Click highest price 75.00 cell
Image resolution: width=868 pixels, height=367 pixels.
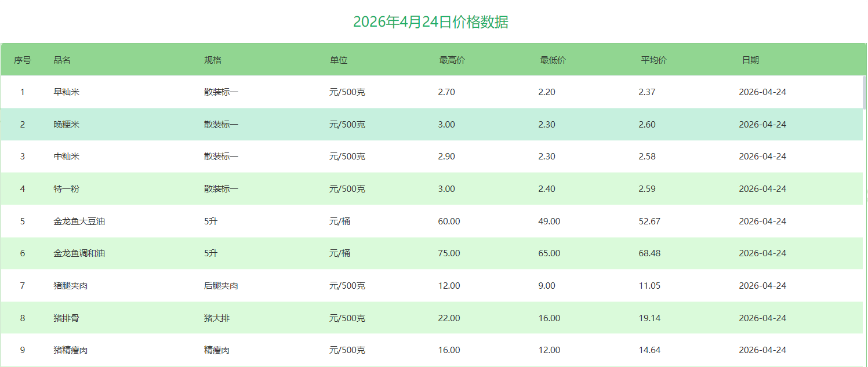(x=449, y=253)
